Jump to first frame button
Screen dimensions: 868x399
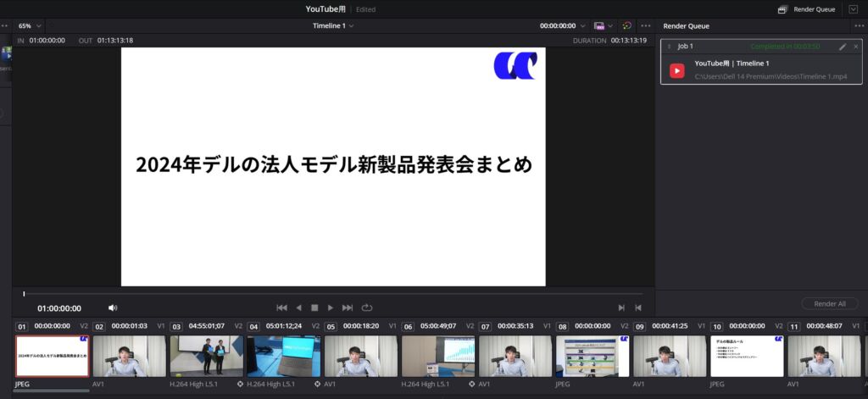click(x=281, y=308)
